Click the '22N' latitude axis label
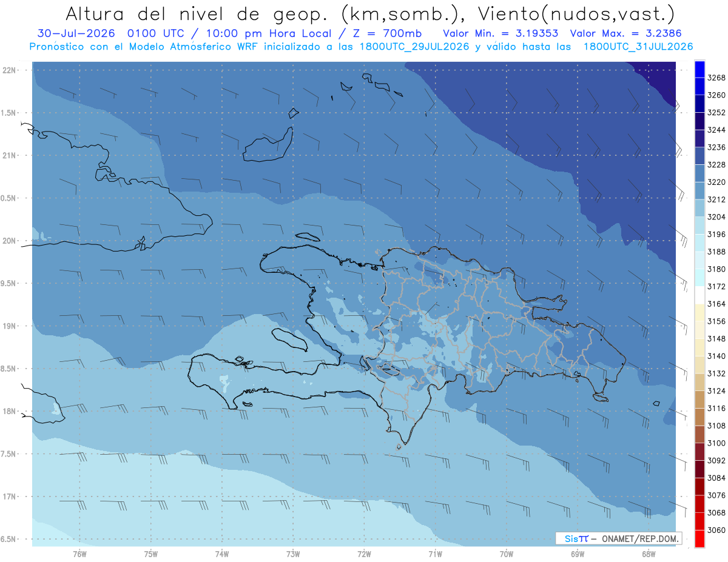The image size is (728, 562). (10, 70)
